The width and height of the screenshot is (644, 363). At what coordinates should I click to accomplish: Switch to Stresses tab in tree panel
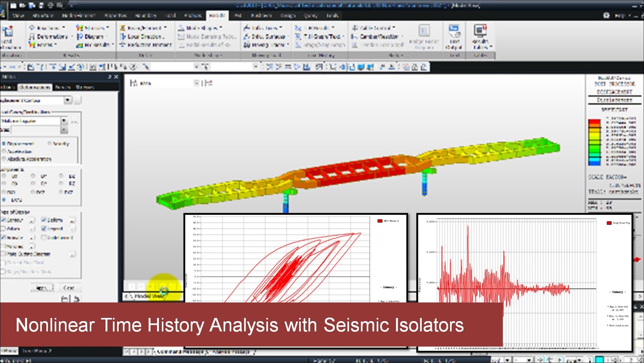click(85, 87)
